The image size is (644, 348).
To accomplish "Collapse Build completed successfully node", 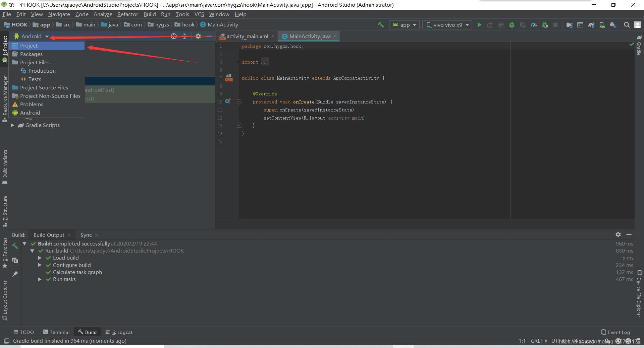I will click(24, 243).
